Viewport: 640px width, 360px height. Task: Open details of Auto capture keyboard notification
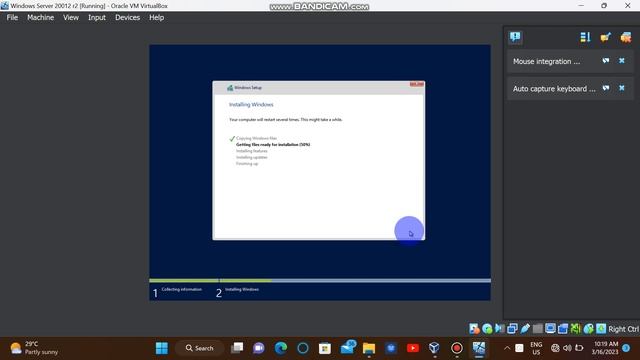pos(554,89)
